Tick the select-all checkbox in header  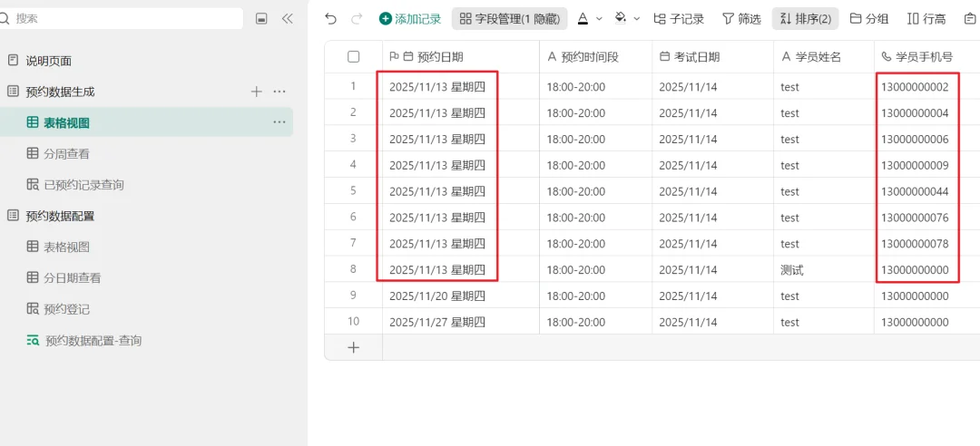coord(353,57)
